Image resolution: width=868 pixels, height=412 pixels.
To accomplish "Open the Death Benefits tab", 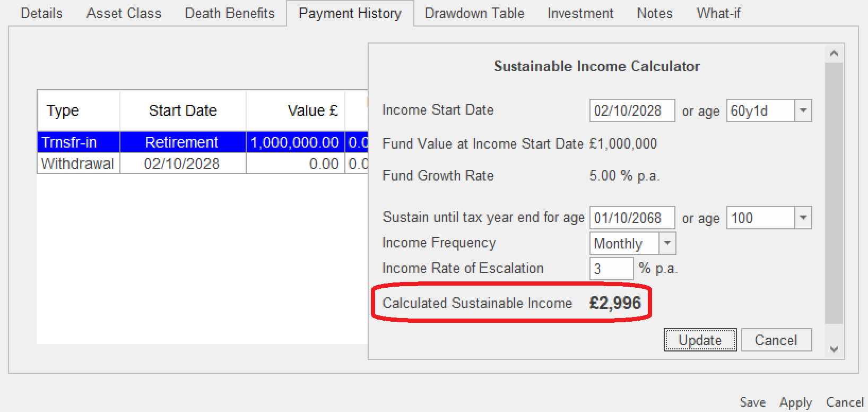I will pyautogui.click(x=230, y=13).
